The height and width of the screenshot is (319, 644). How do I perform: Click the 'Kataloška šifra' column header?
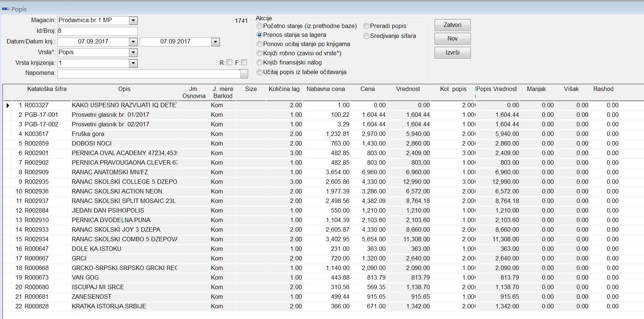(x=47, y=89)
